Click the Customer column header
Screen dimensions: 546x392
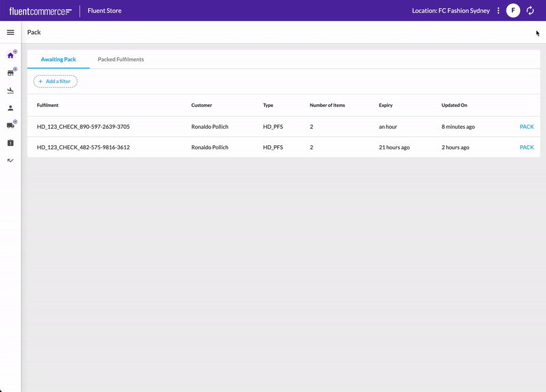click(201, 105)
